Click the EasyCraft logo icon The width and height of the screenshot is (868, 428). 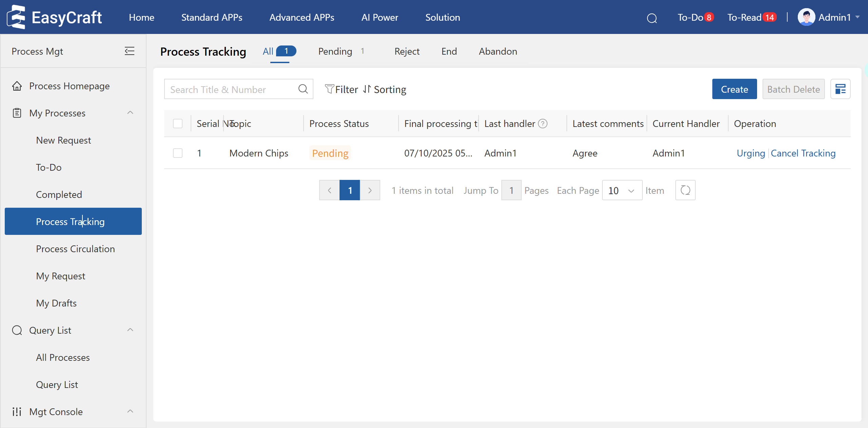point(16,17)
